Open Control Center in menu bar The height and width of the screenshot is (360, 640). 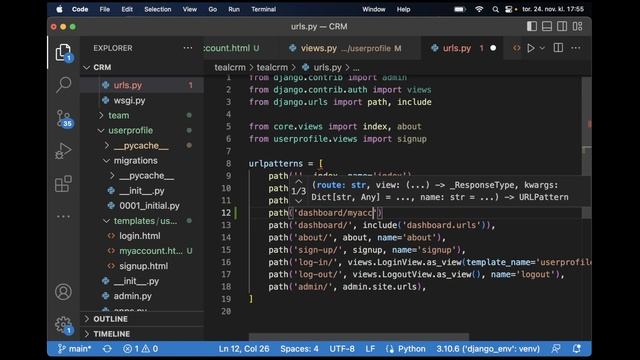[509, 9]
